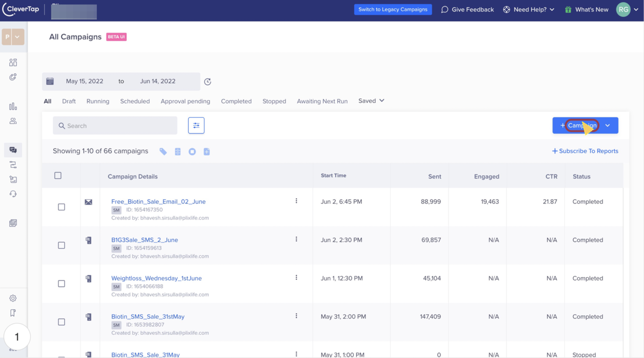Click Switch to Legacy Campaigns button

[393, 9]
